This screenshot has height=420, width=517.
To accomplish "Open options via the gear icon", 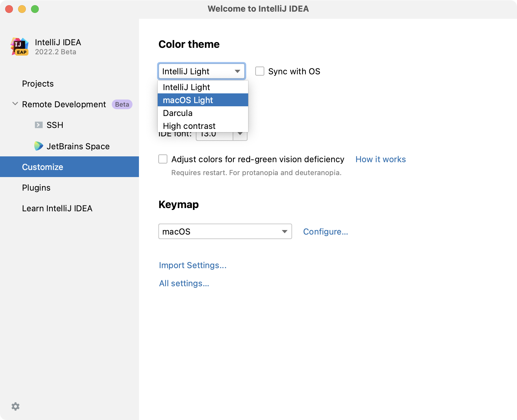I will click(16, 406).
